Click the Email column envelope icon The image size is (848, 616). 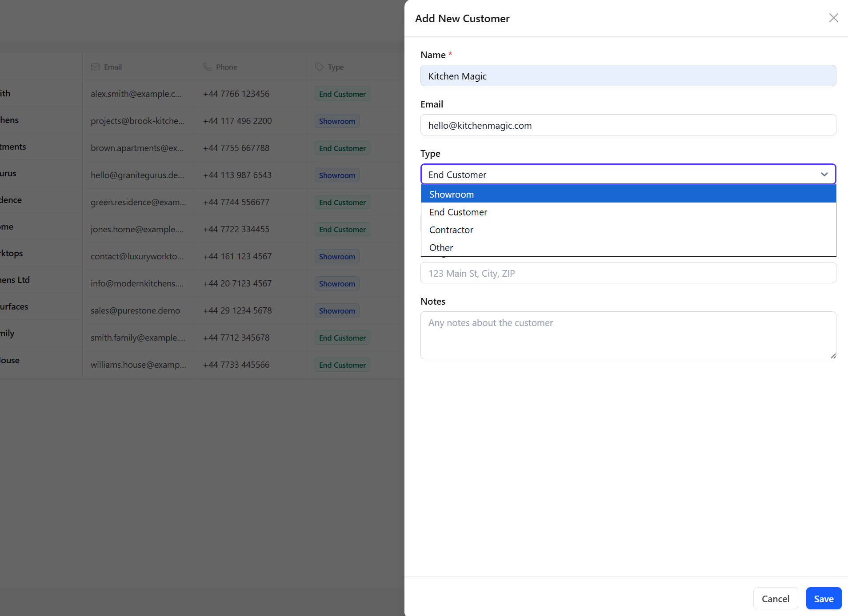(95, 67)
